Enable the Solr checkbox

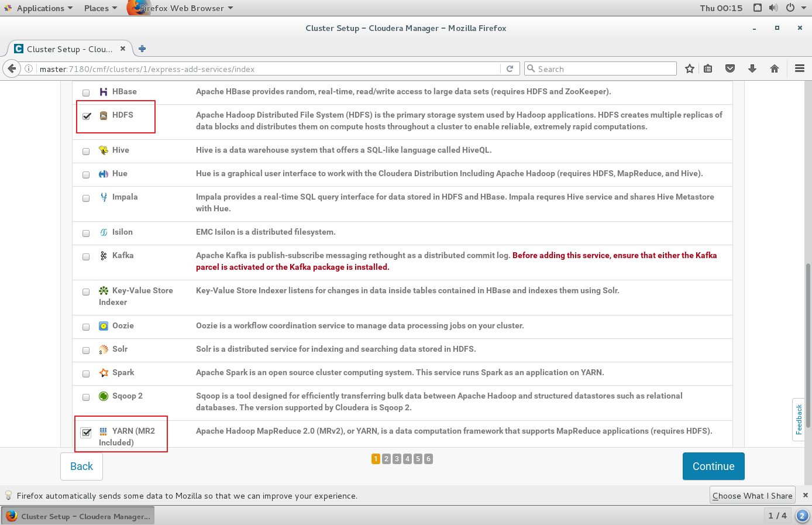pyautogui.click(x=86, y=350)
